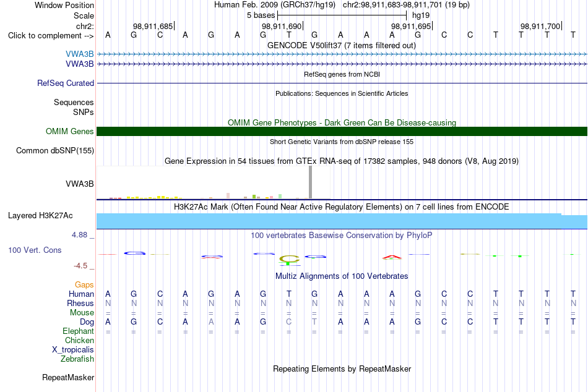Click the olive C conservation logo letter

[289, 258]
